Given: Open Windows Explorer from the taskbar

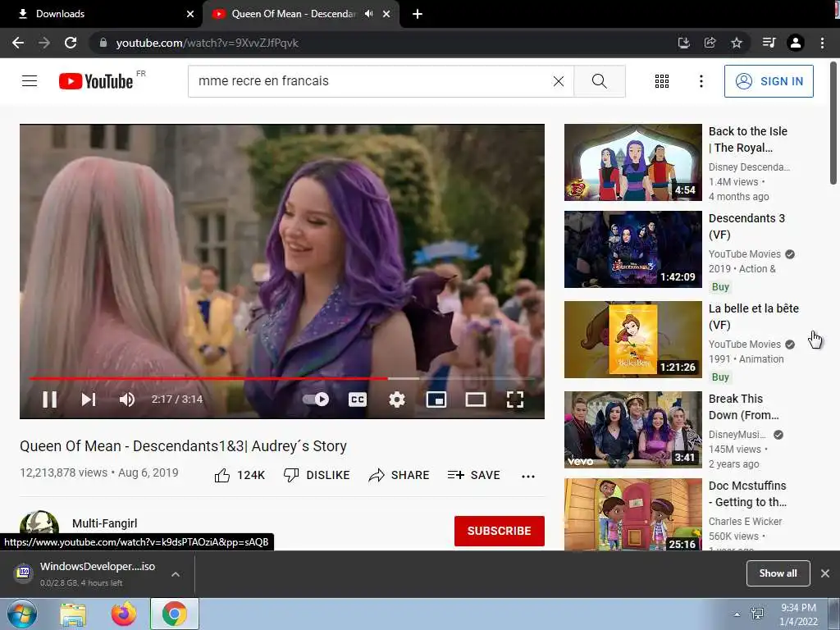Looking at the screenshot, I should click(73, 614).
